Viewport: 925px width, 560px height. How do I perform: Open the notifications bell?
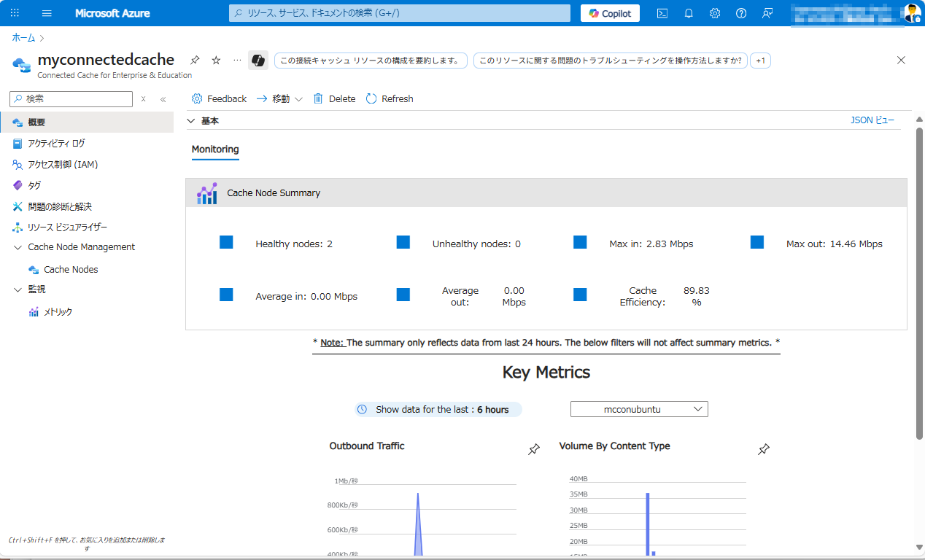click(x=688, y=12)
